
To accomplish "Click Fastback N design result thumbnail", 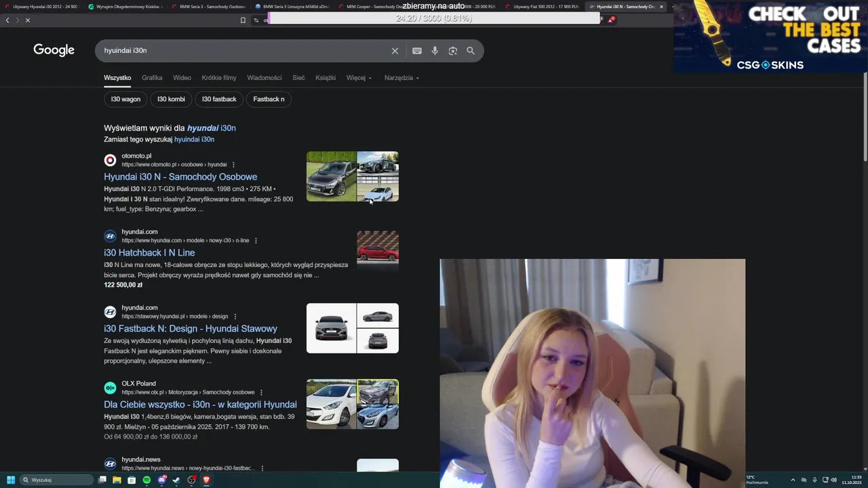I will click(x=353, y=328).
